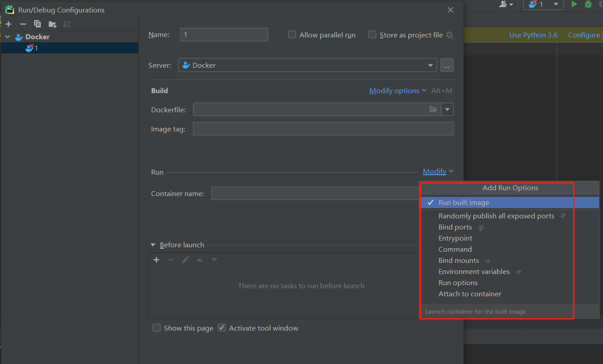Image resolution: width=603 pixels, height=364 pixels.
Task: Click the Use Python 3.6 link
Action: pyautogui.click(x=533, y=35)
